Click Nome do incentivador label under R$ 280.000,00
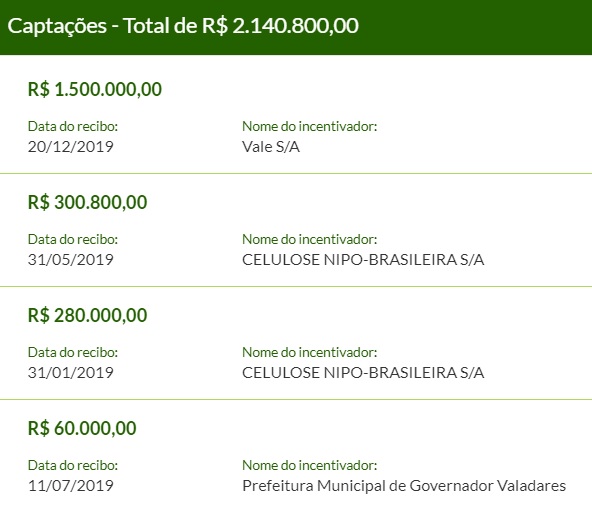592x519 pixels. pyautogui.click(x=310, y=353)
